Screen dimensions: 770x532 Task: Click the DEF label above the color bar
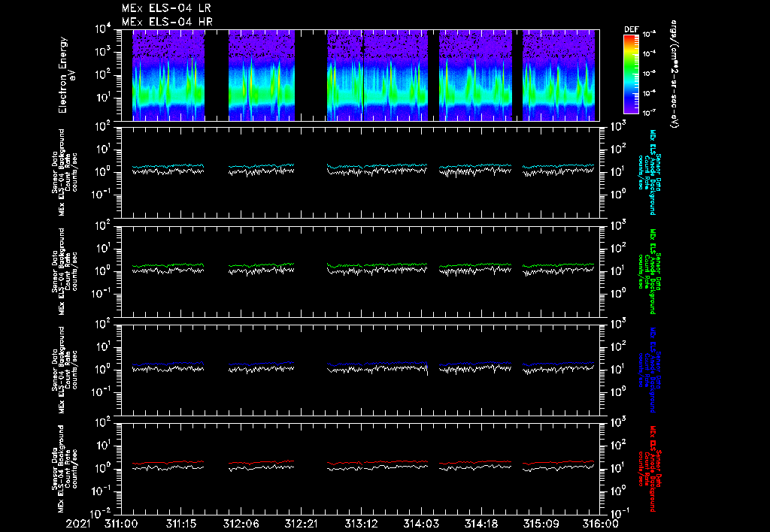[631, 29]
